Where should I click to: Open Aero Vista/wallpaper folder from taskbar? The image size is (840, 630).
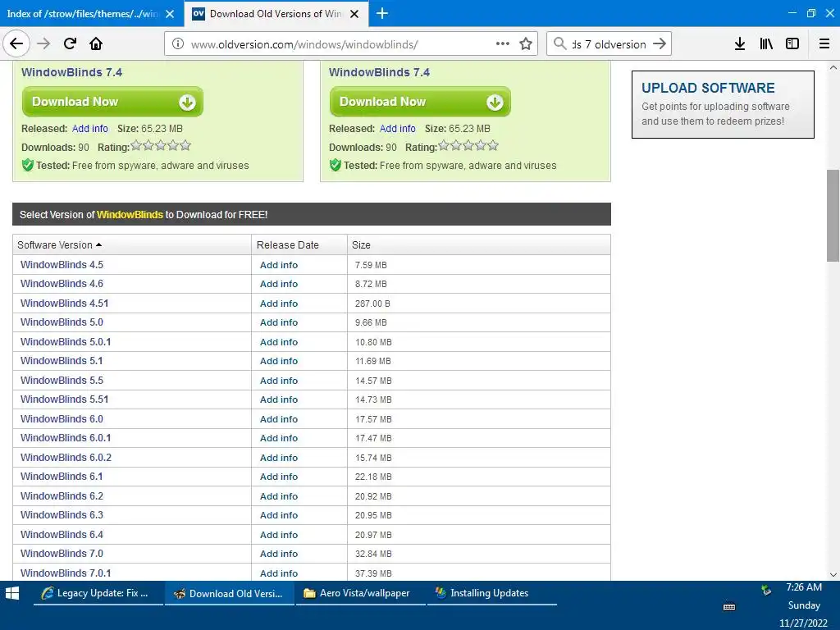[361, 593]
